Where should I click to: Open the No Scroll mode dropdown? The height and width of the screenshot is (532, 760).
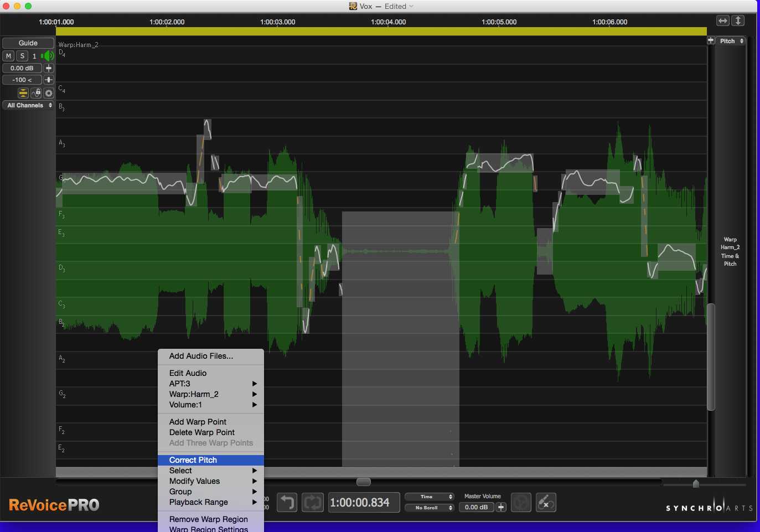click(430, 508)
